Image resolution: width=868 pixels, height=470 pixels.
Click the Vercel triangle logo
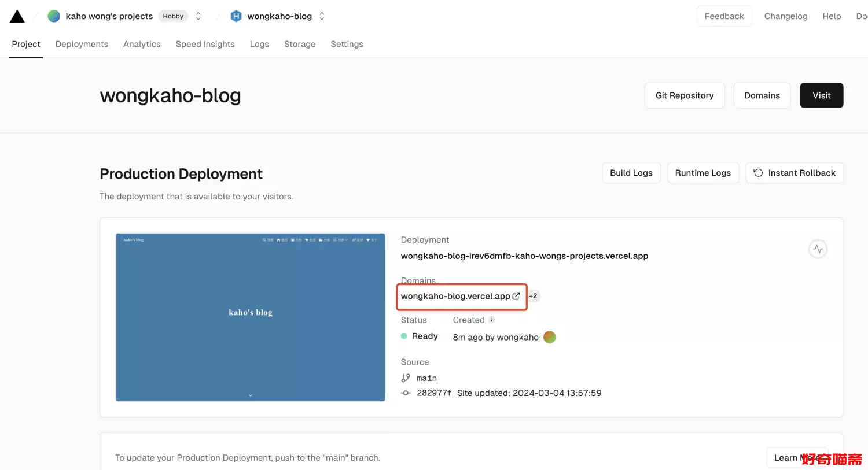point(17,16)
